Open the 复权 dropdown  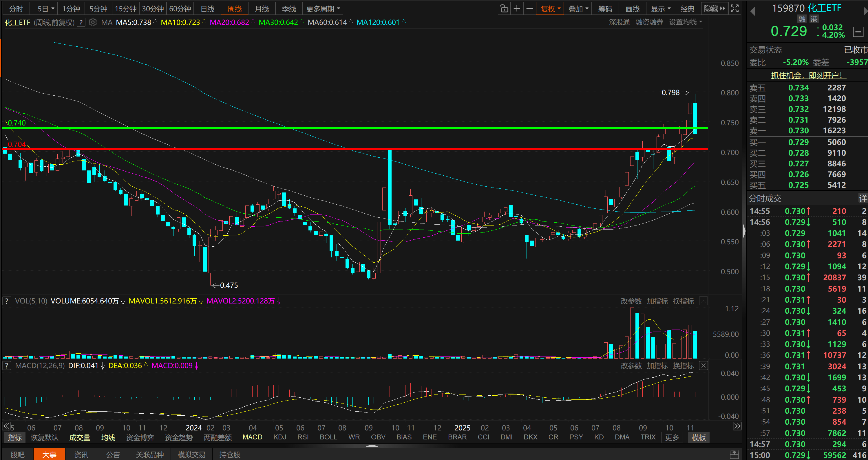(x=551, y=9)
